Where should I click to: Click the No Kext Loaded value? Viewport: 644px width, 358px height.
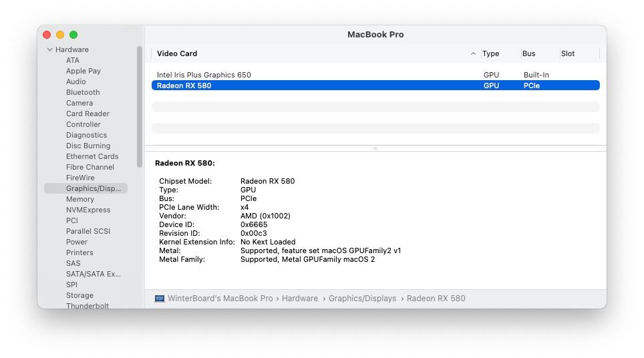point(268,242)
